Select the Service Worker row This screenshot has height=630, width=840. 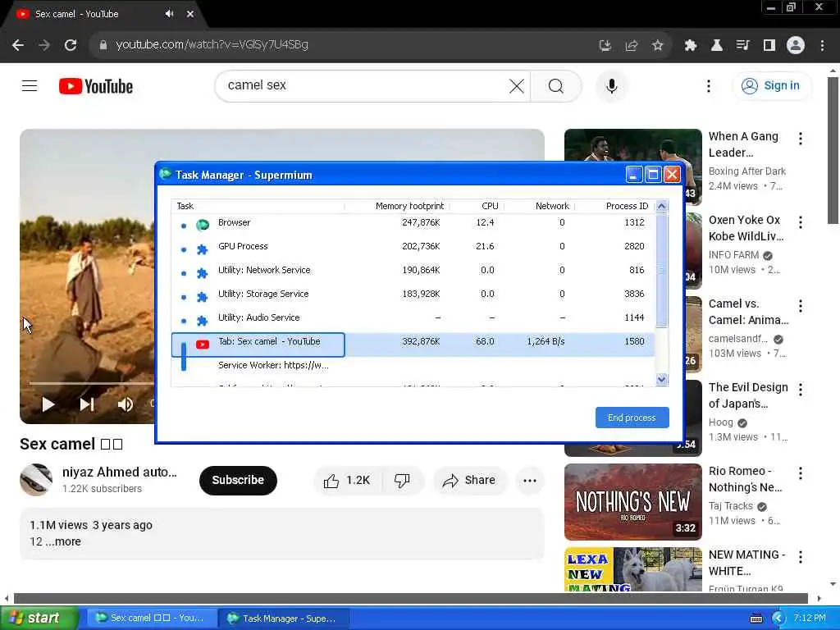pyautogui.click(x=413, y=365)
